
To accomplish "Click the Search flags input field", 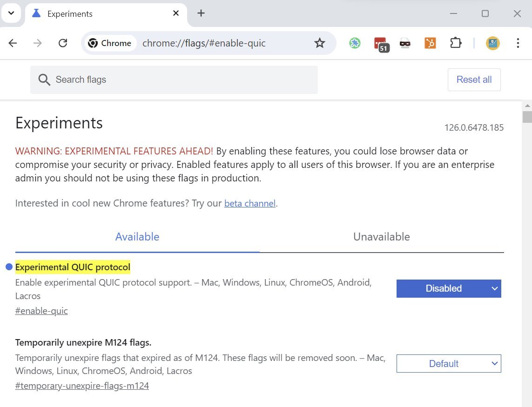I will pos(174,80).
